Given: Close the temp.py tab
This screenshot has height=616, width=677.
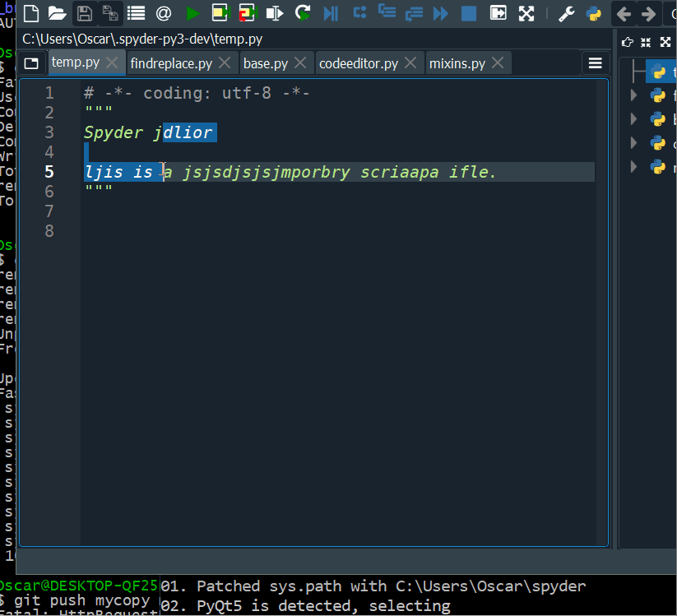Looking at the screenshot, I should click(x=112, y=63).
